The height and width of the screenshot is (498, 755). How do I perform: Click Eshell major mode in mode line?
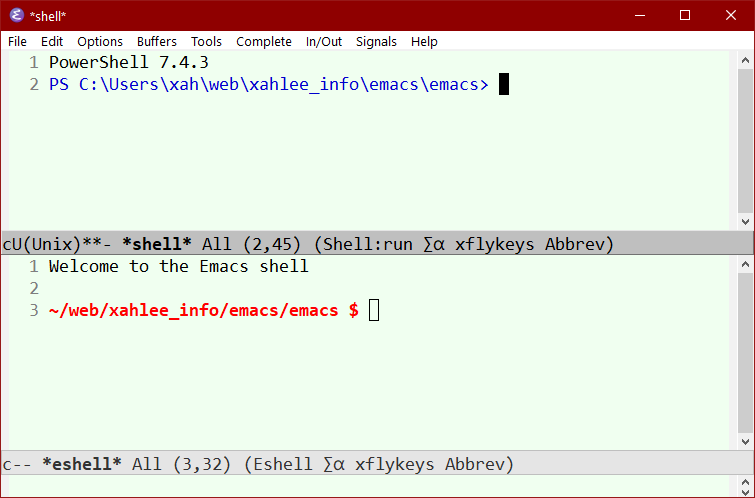[283, 464]
